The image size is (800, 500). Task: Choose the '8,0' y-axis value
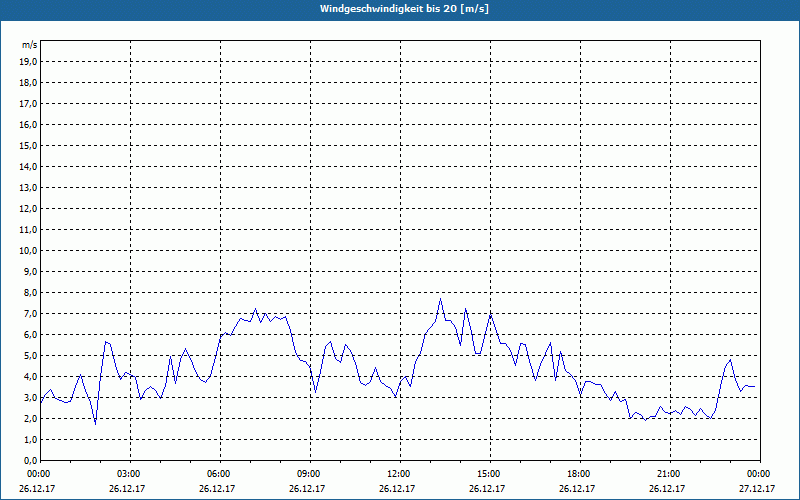[30, 292]
